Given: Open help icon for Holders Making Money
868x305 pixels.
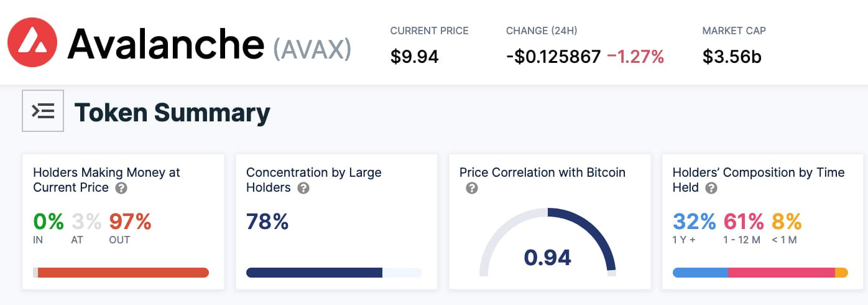Looking at the screenshot, I should [122, 188].
